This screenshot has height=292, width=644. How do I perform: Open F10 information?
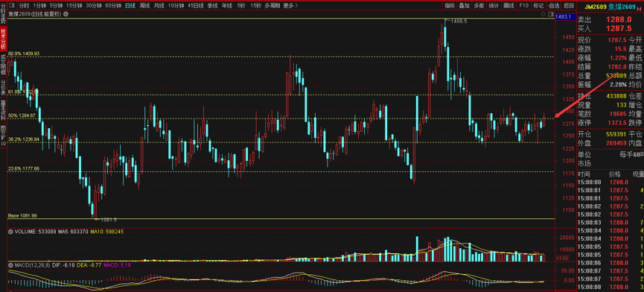coord(523,6)
